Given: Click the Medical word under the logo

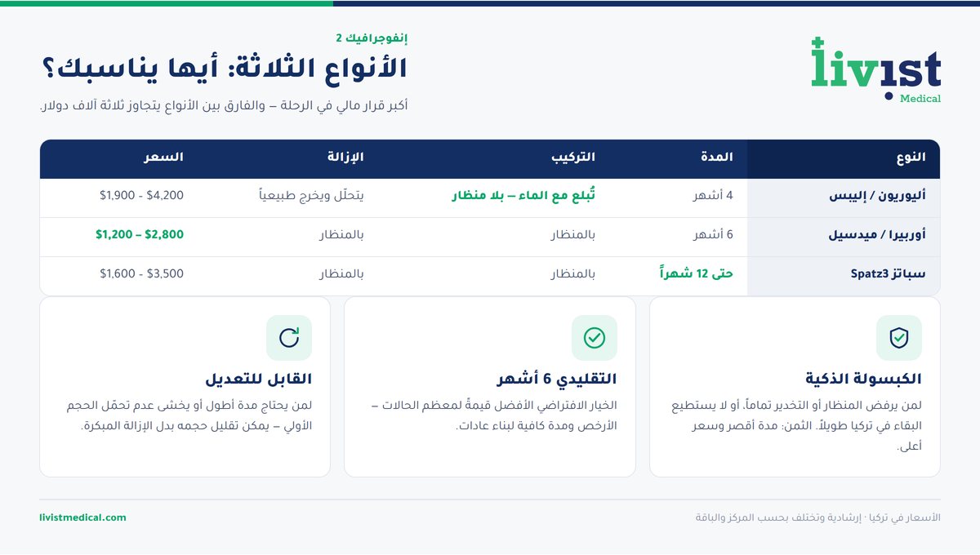Looking at the screenshot, I should 920,99.
